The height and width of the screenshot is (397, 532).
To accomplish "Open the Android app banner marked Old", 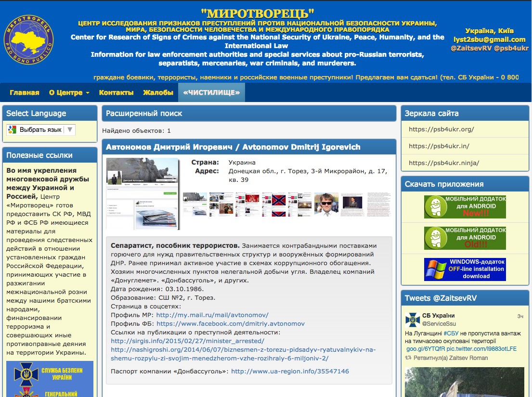I will (x=465, y=238).
